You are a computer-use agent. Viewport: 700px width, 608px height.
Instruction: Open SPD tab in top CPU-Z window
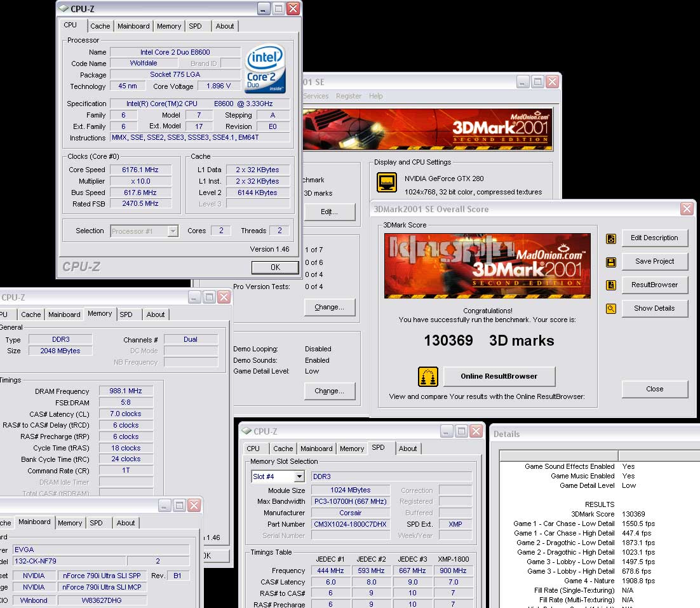[x=195, y=26]
